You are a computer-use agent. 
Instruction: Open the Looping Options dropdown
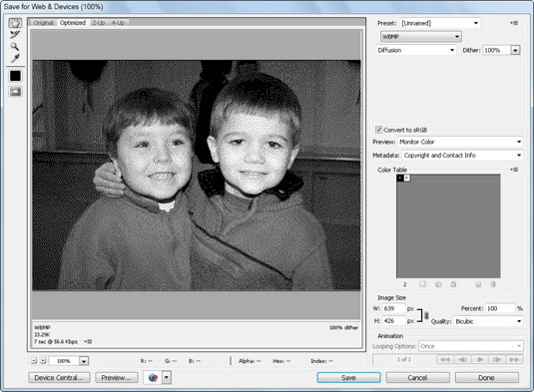coord(471,346)
